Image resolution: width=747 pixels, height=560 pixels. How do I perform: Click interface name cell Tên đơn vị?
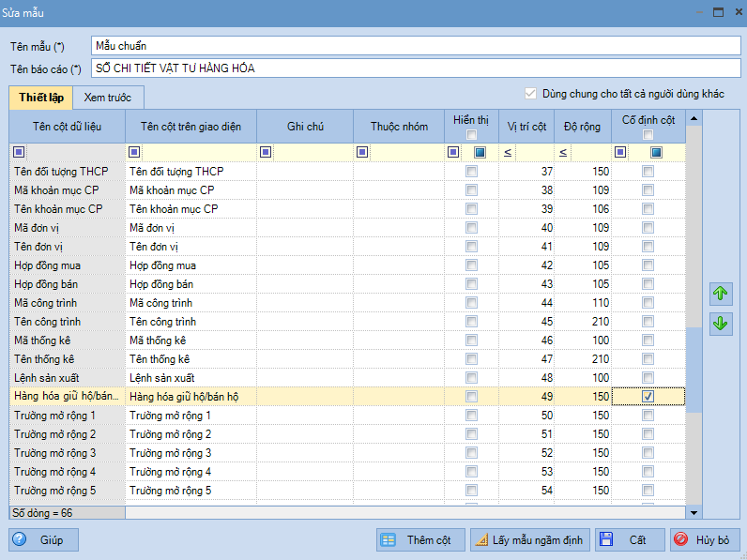coord(191,247)
